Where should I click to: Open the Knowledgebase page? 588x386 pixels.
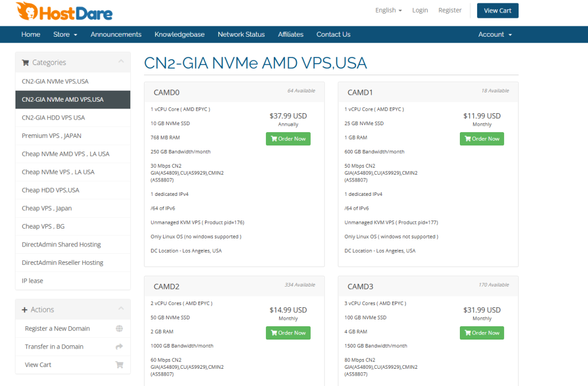click(180, 34)
